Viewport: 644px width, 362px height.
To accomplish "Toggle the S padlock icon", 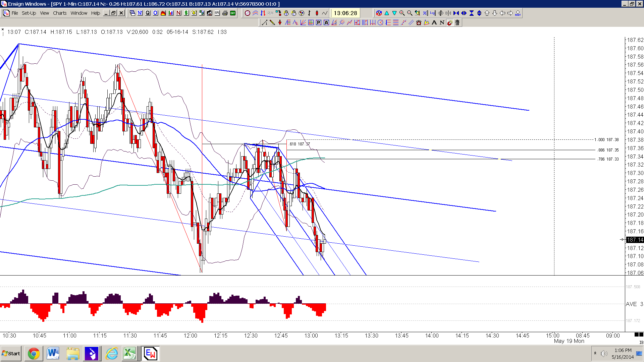I will [286, 13].
